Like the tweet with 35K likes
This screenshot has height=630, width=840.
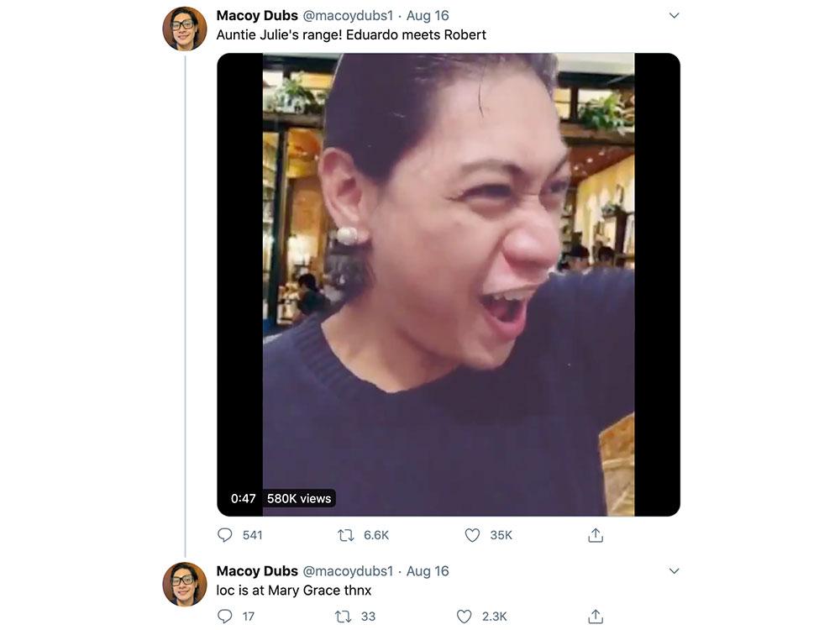[x=473, y=535]
